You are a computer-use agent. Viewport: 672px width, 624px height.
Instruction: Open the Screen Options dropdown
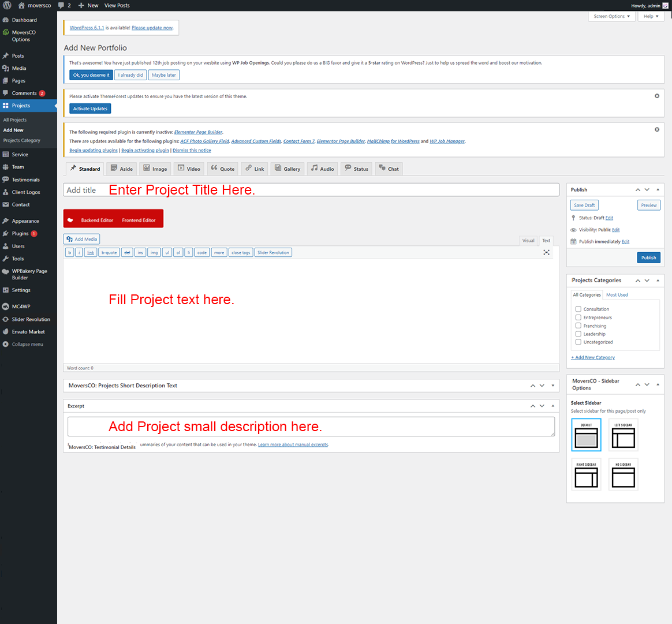pyautogui.click(x=611, y=16)
